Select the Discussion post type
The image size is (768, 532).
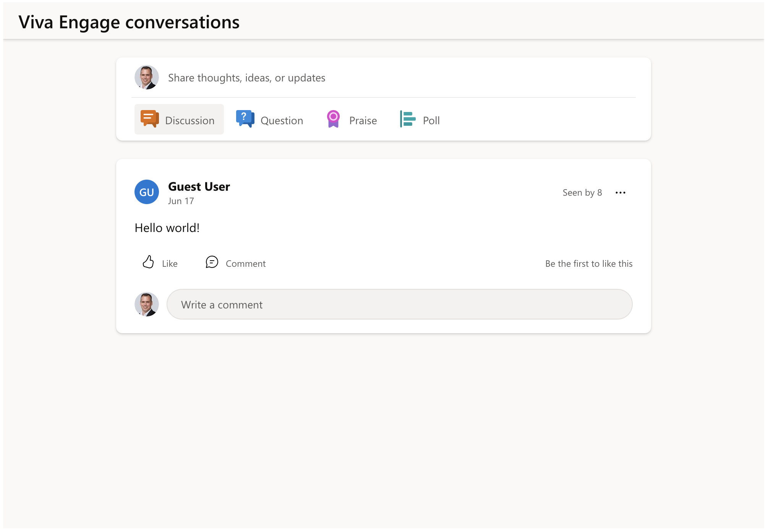pyautogui.click(x=179, y=119)
